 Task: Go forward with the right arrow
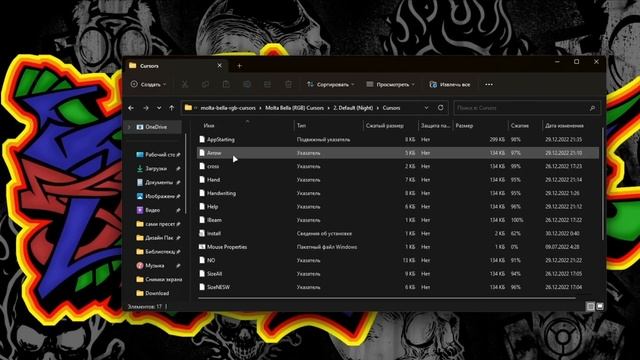coord(146,108)
